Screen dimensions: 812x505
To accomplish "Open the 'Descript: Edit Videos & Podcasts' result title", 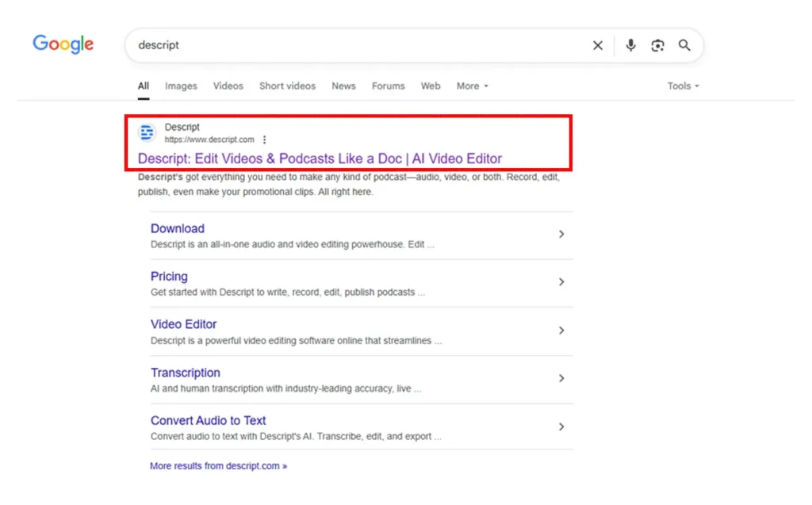I will (x=320, y=159).
